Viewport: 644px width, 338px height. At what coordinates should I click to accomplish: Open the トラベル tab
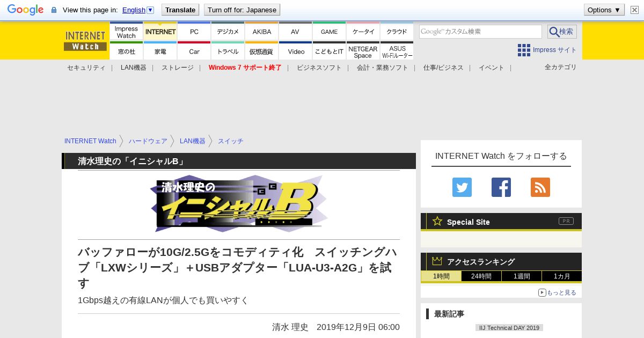(228, 51)
